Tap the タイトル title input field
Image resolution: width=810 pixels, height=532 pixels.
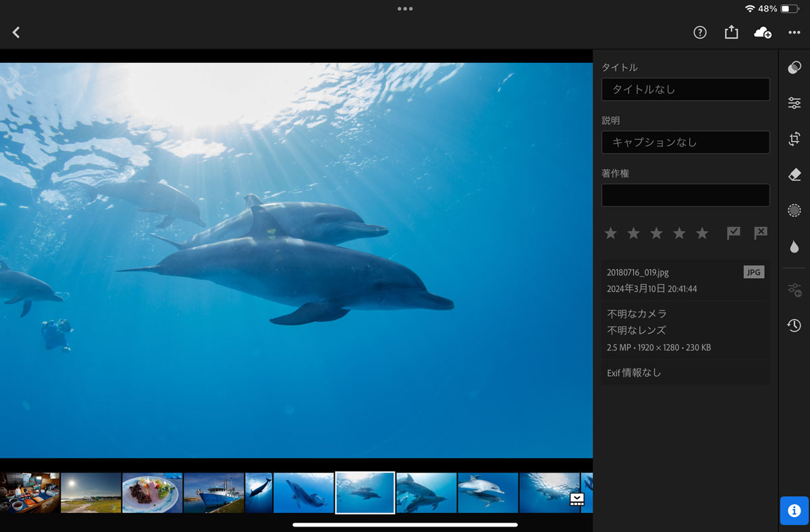(x=685, y=89)
